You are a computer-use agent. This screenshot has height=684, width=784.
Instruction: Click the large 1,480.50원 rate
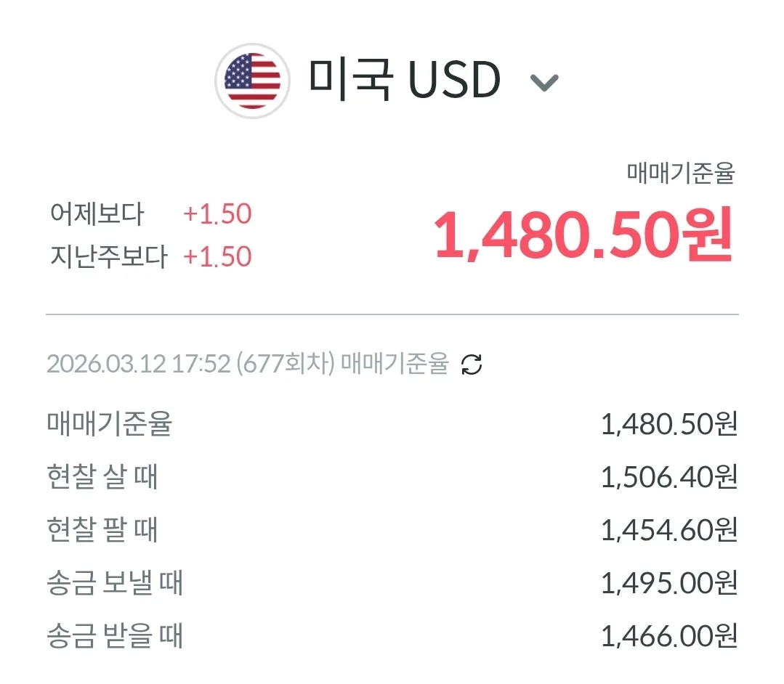[x=584, y=235]
